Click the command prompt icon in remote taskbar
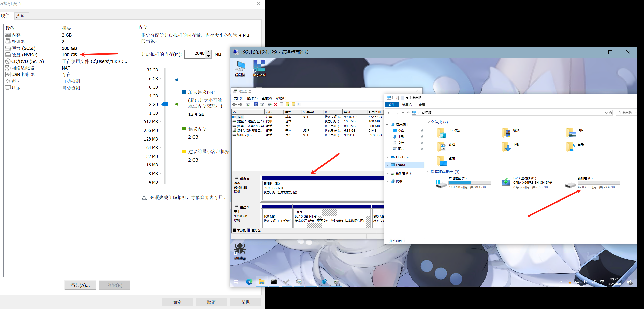The height and width of the screenshot is (309, 644). coord(274,281)
